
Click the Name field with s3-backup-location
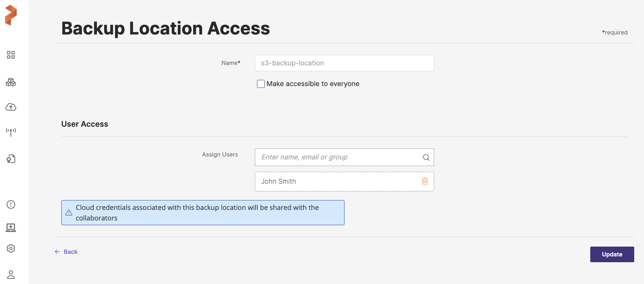344,63
